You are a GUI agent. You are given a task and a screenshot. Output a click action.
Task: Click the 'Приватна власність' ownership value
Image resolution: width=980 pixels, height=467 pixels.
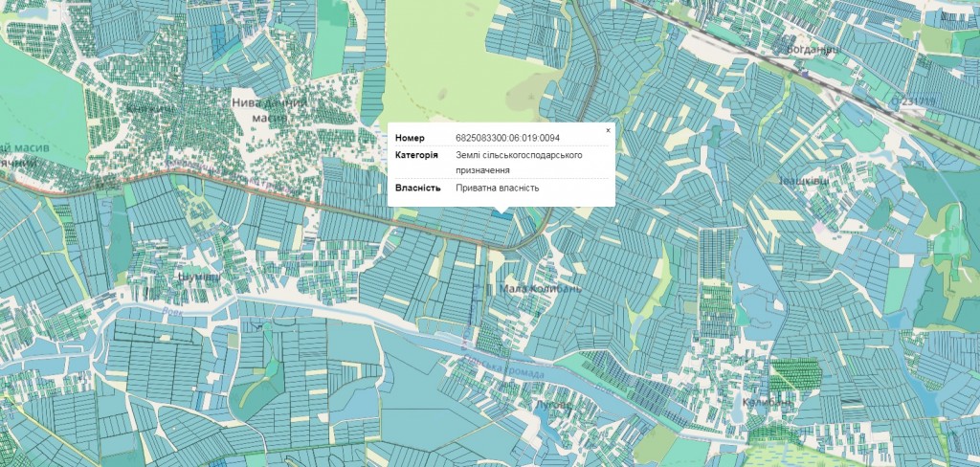click(497, 188)
